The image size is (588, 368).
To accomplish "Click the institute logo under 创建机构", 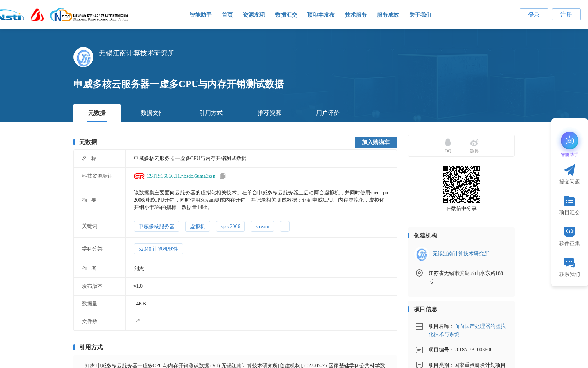I will tap(422, 254).
